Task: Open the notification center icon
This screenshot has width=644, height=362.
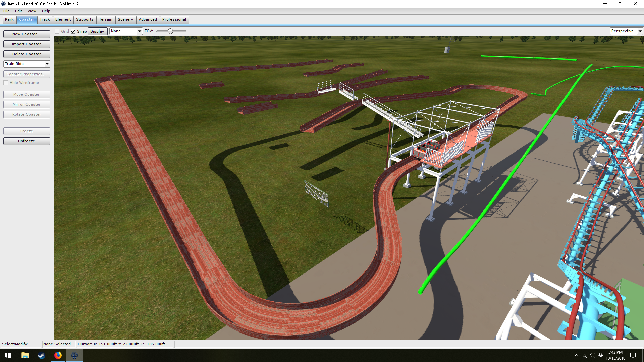Action: pos(633,355)
